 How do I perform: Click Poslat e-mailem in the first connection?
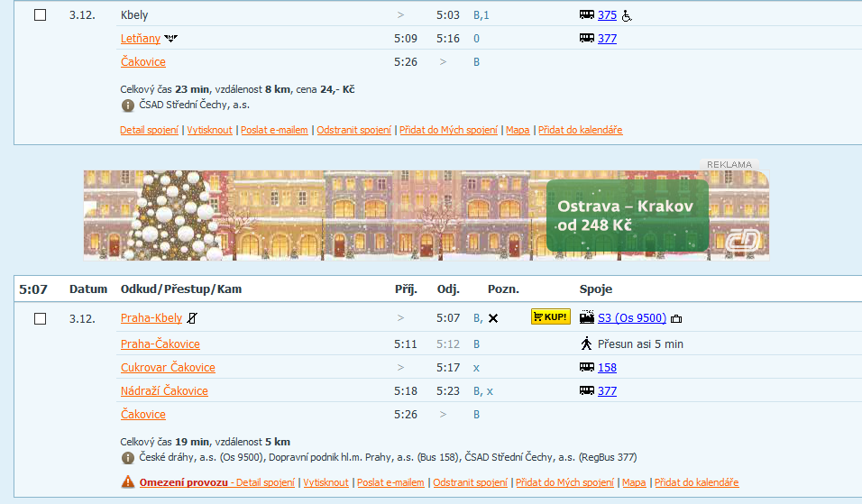(274, 130)
